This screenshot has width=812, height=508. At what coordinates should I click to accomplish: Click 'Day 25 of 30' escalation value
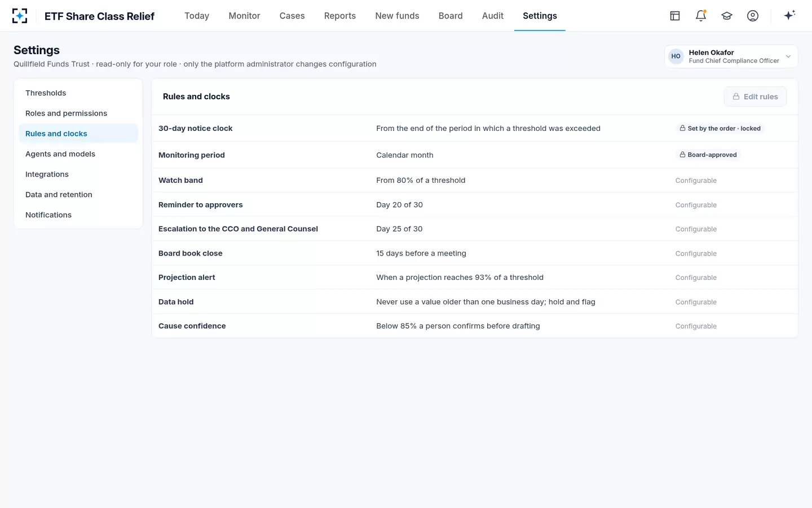399,229
